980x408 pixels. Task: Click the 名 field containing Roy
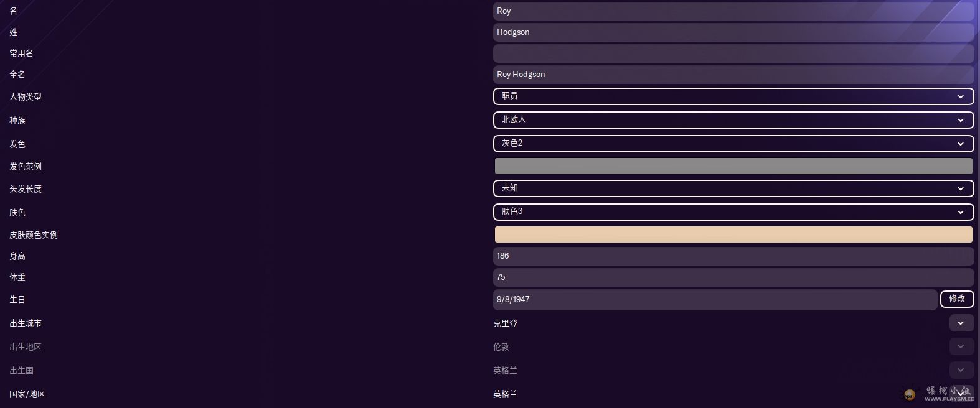tap(733, 11)
